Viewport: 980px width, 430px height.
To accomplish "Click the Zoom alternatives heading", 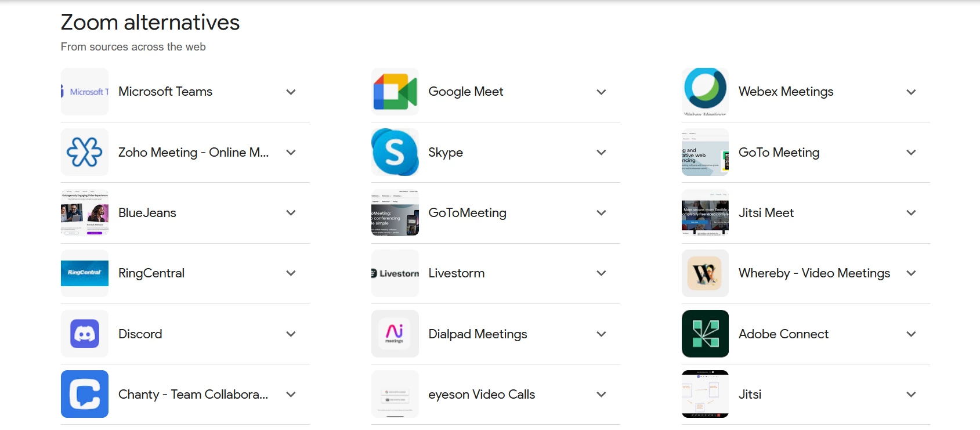I will (x=150, y=23).
